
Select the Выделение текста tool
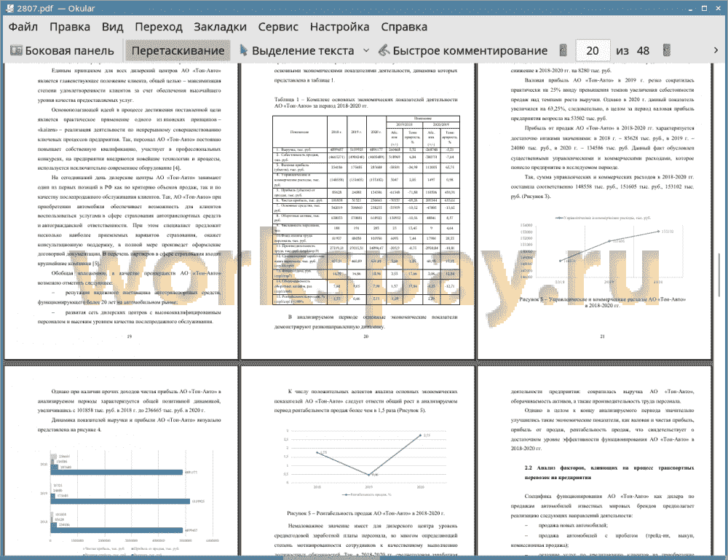297,51
